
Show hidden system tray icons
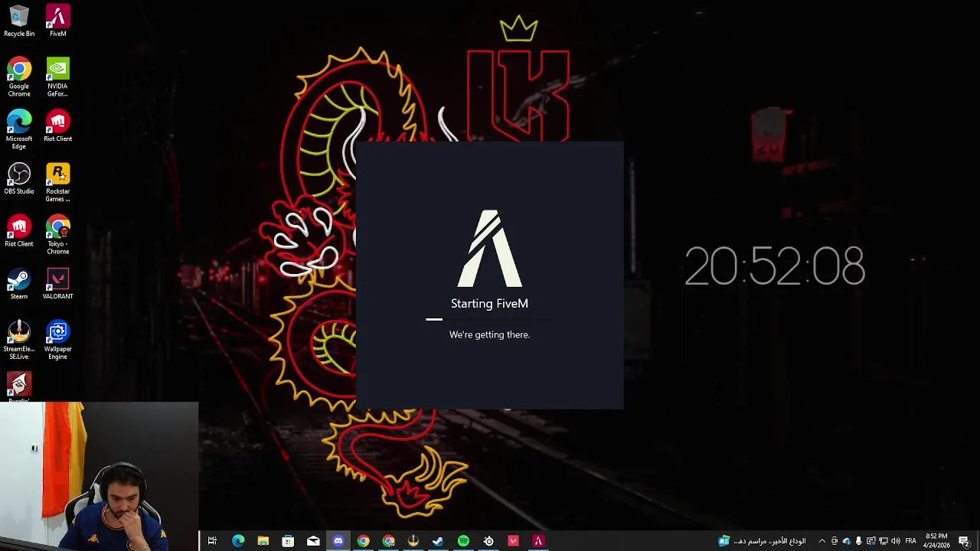[822, 541]
